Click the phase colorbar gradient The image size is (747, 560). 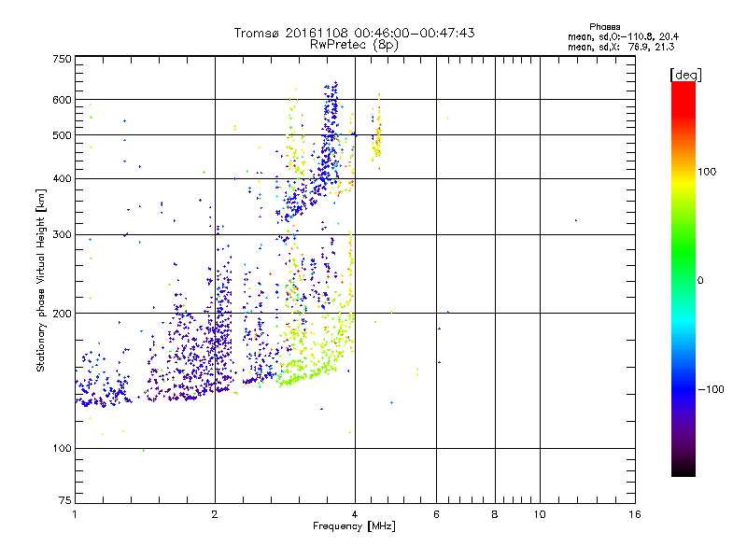click(684, 278)
